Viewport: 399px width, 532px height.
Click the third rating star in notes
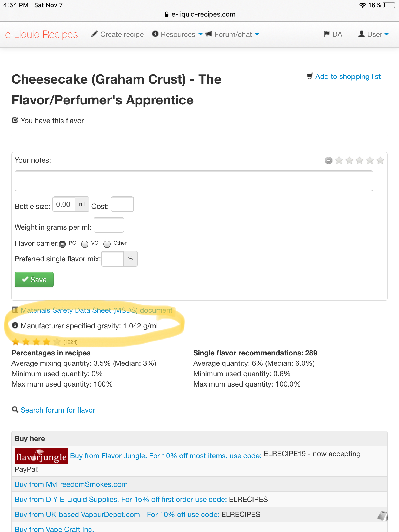(360, 161)
